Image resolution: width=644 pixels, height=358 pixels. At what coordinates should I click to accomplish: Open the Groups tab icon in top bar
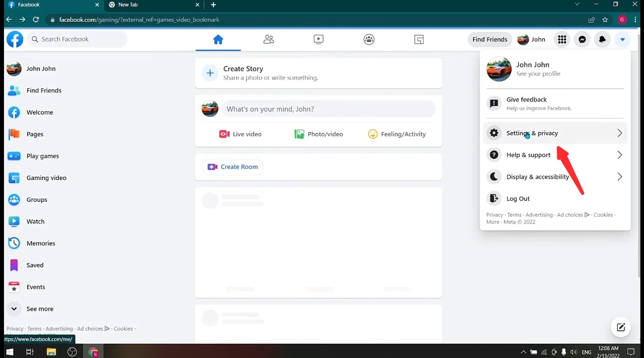pyautogui.click(x=369, y=39)
